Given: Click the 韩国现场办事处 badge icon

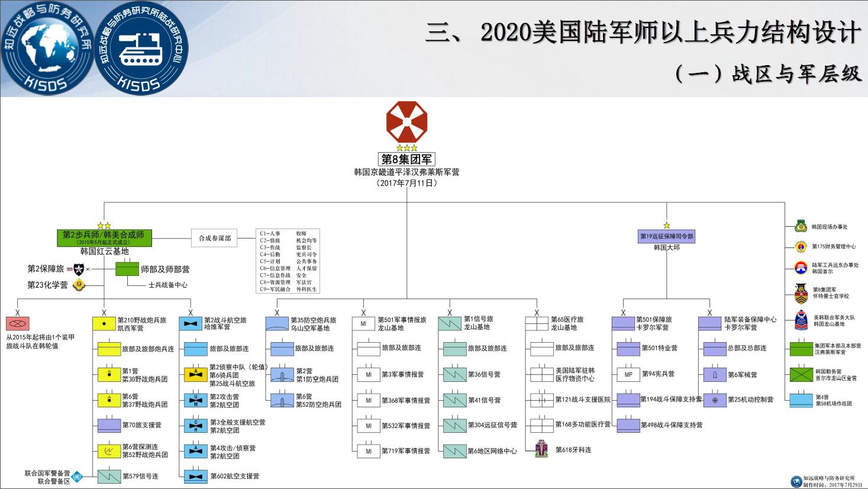Looking at the screenshot, I should coord(801,226).
